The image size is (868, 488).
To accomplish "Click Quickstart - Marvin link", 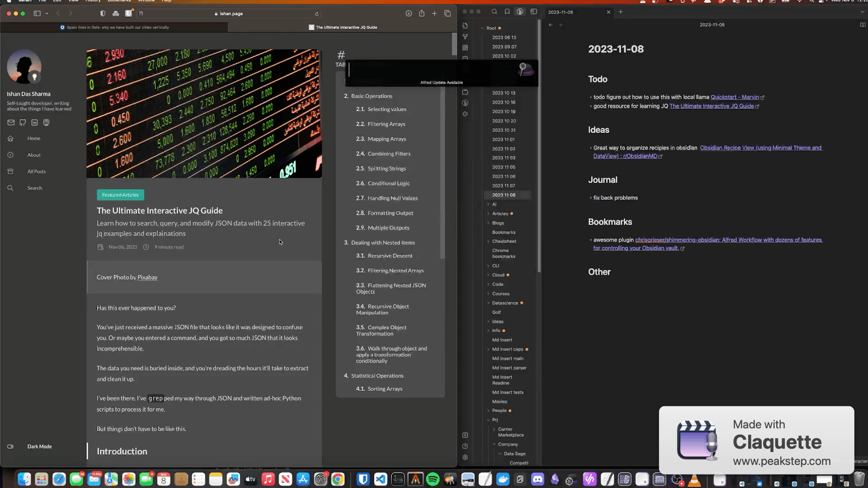I will (734, 97).
